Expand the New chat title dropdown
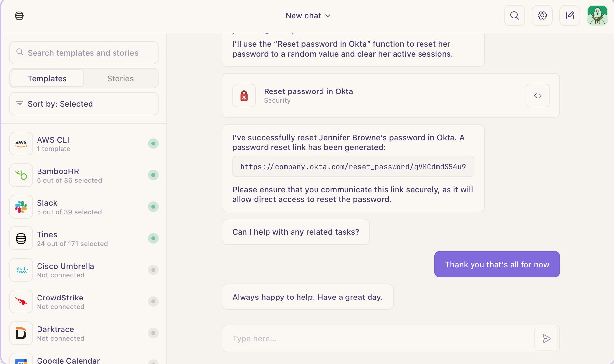This screenshot has width=614, height=364. pyautogui.click(x=308, y=16)
